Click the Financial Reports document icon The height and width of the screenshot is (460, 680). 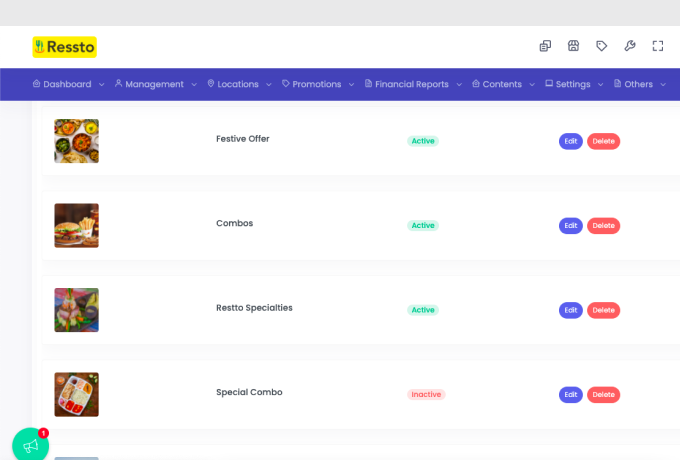click(368, 83)
